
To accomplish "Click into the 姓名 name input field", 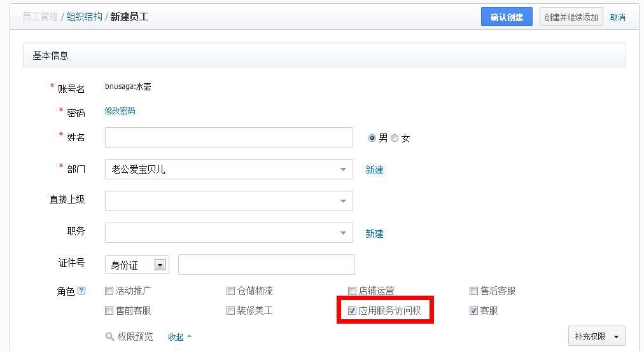I will tap(228, 137).
